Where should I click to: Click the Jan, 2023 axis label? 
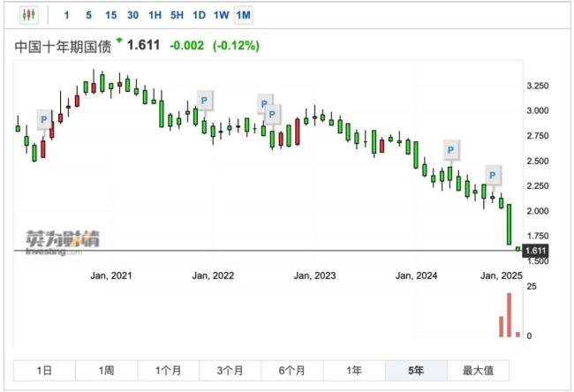point(315,275)
